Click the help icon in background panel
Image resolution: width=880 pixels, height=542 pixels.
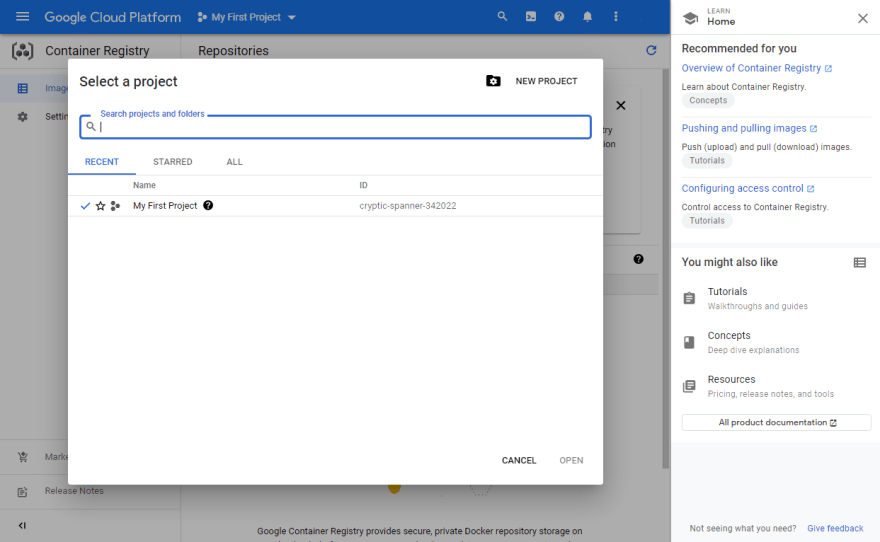point(639,259)
